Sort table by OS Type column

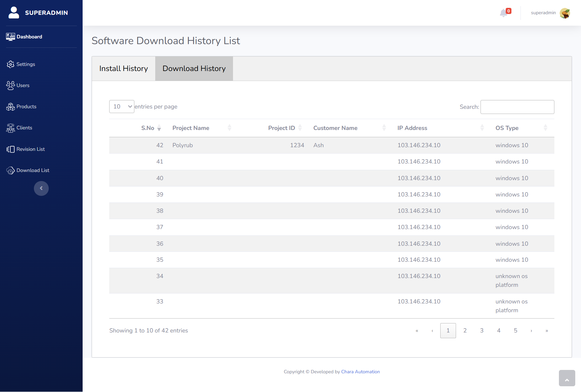[521, 128]
